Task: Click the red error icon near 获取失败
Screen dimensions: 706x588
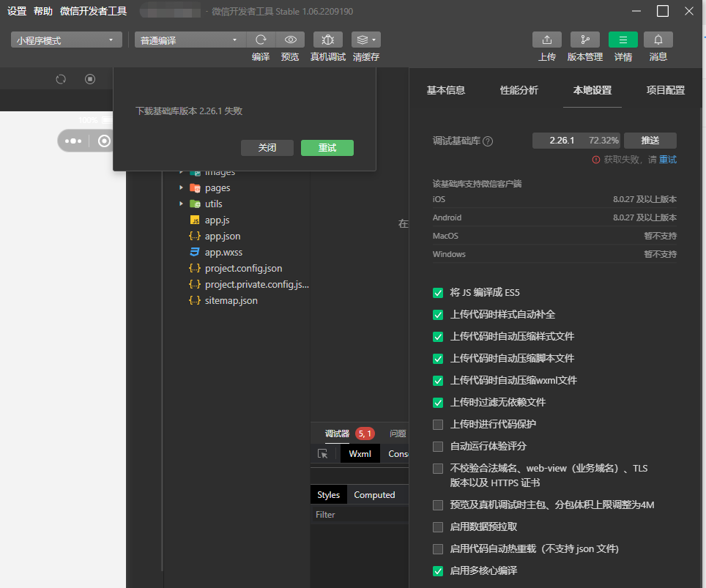Action: pyautogui.click(x=596, y=160)
